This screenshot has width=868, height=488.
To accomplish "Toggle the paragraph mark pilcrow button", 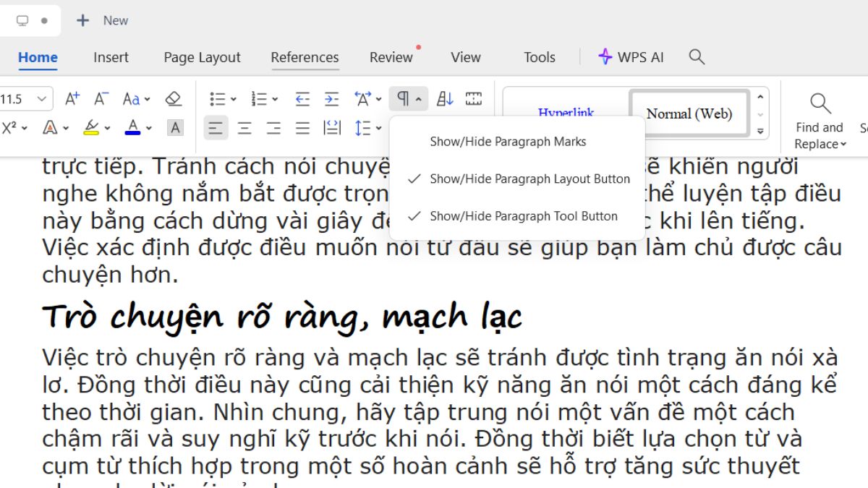I will tap(403, 98).
